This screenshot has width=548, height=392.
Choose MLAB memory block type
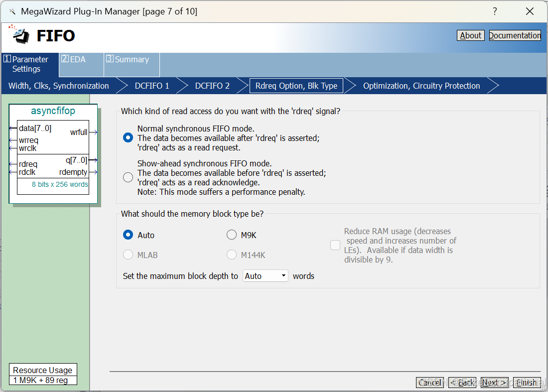coord(128,255)
